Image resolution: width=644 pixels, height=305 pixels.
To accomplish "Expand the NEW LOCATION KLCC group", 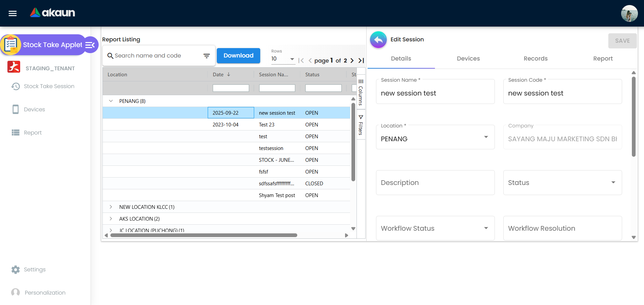I will pos(111,207).
